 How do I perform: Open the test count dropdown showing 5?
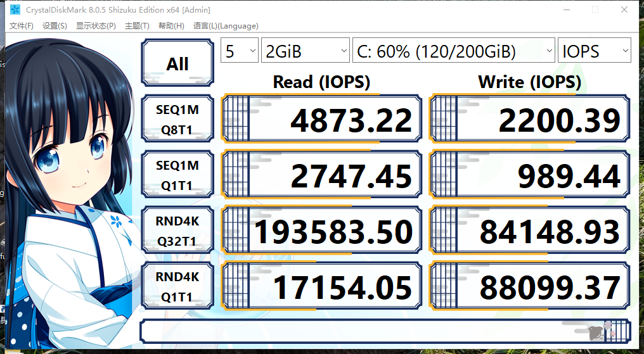(240, 51)
